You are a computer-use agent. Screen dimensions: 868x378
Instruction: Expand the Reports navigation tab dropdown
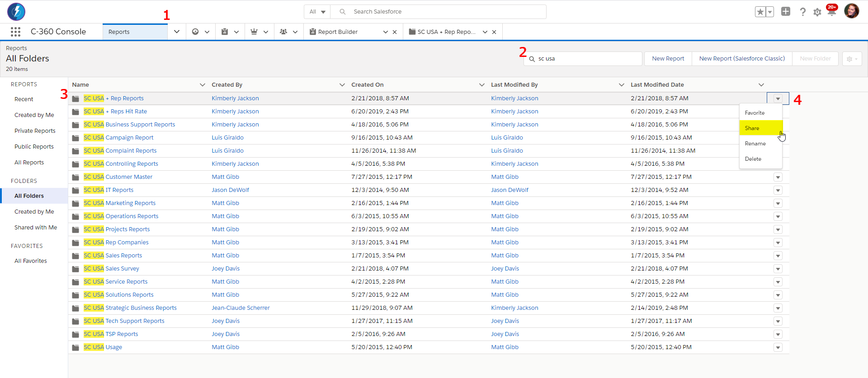(177, 32)
